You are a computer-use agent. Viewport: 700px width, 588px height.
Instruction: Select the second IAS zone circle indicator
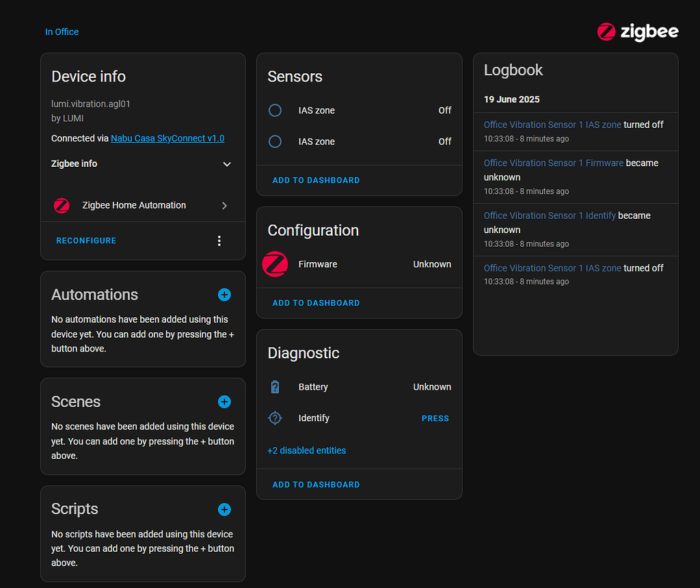(x=275, y=142)
